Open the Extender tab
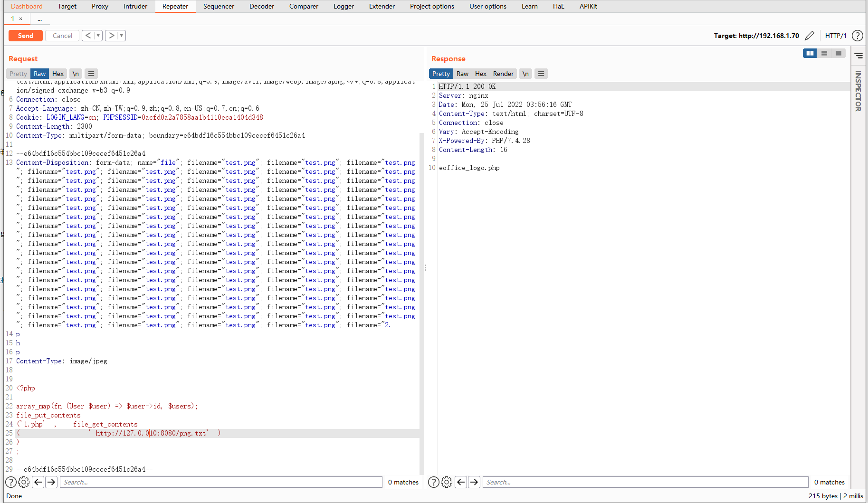 (x=382, y=6)
